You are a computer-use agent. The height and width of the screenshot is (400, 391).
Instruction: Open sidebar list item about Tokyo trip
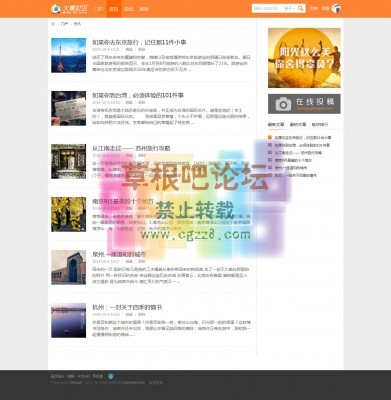tap(303, 138)
